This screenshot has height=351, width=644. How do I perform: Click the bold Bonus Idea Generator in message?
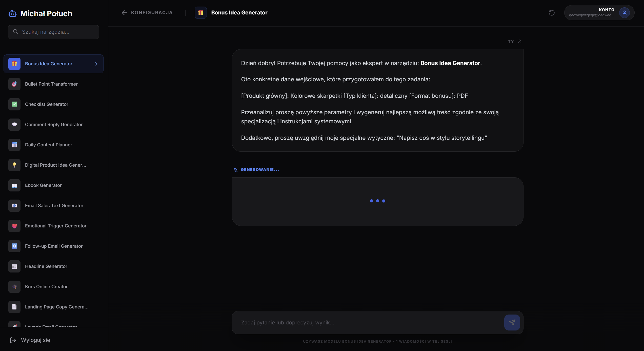(450, 63)
